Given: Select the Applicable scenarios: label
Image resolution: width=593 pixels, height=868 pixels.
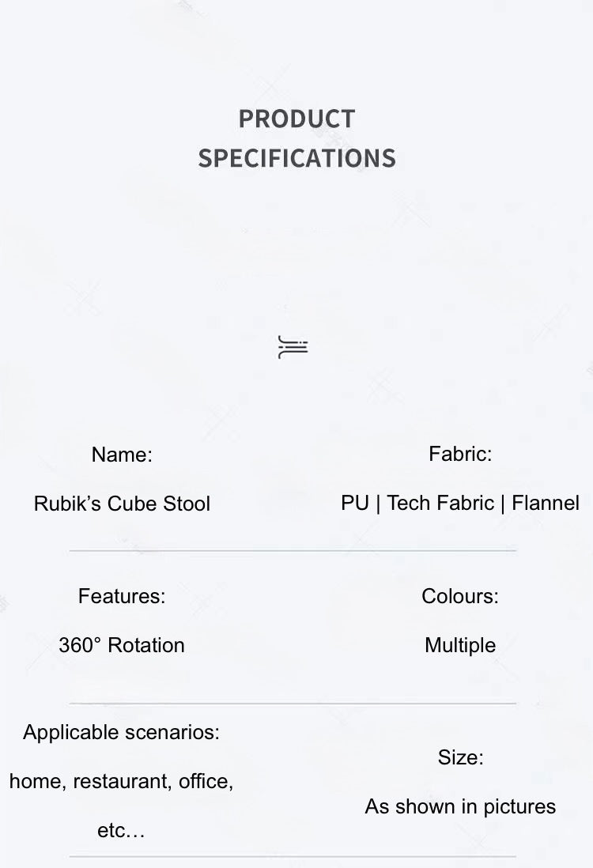Looking at the screenshot, I should pos(122,732).
